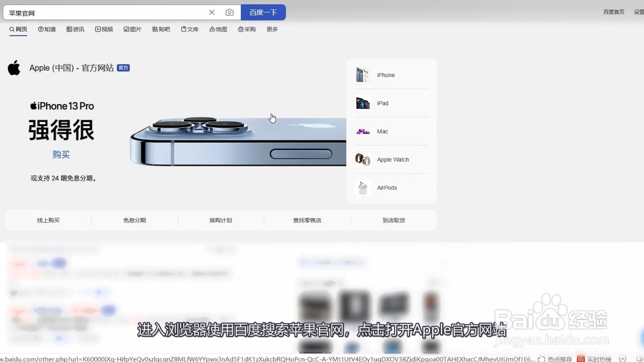644x362 pixels.
Task: Click 换购计划 button
Action: (x=221, y=220)
